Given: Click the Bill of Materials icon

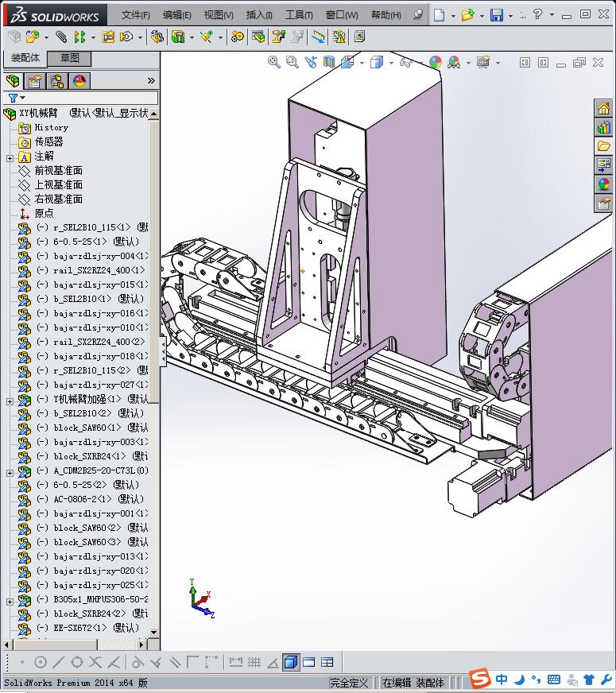Looking at the screenshot, I should click(259, 37).
